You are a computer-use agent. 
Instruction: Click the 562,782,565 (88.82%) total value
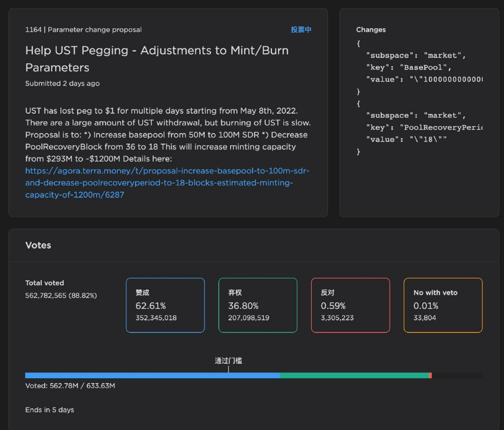tap(61, 295)
